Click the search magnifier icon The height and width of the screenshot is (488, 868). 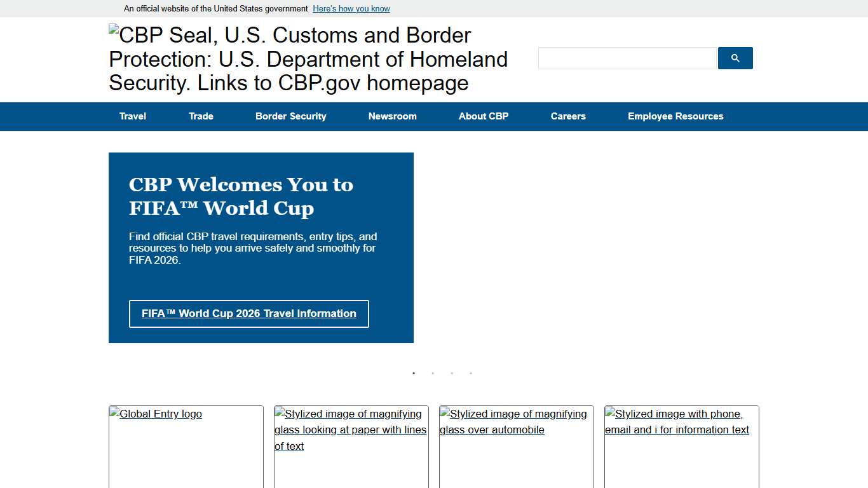tap(735, 58)
